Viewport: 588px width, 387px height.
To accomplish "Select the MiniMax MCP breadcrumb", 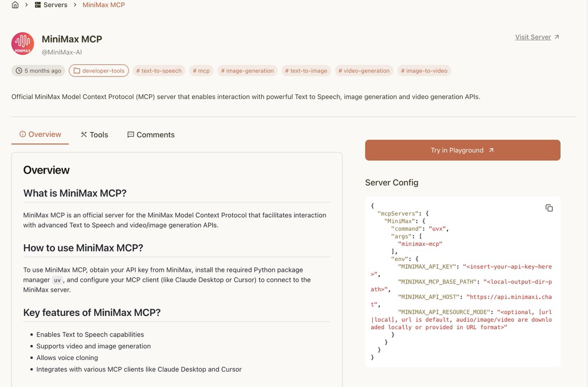I will pyautogui.click(x=103, y=5).
